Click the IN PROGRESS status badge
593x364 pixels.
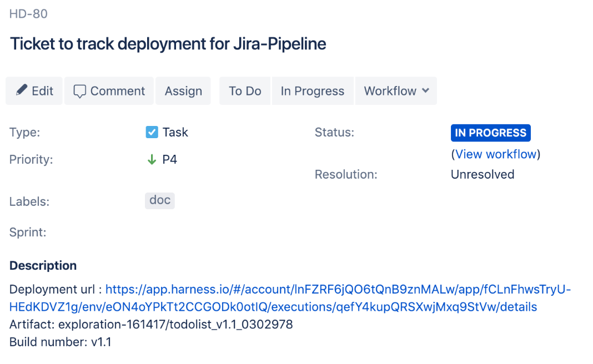[490, 133]
